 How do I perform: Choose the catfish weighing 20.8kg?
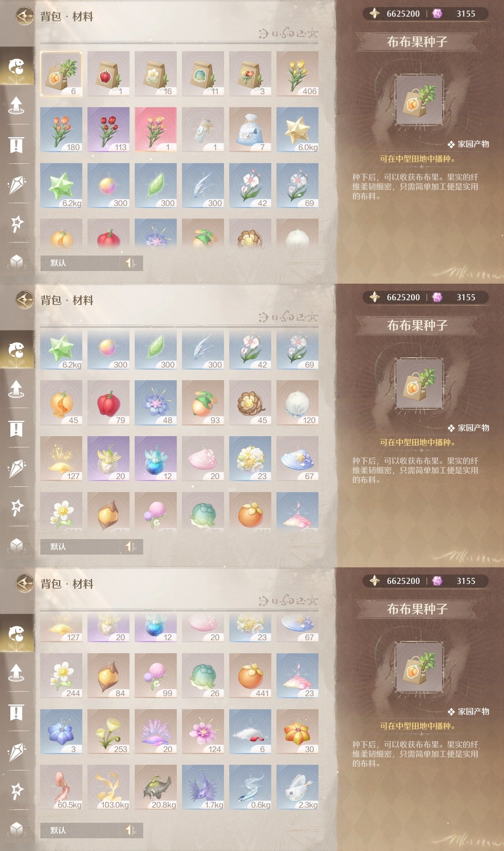[x=156, y=787]
